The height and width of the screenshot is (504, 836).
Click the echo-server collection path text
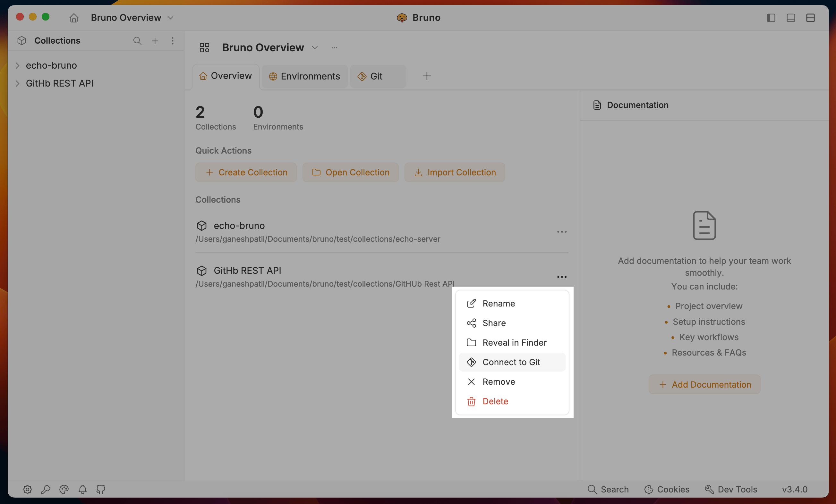pos(318,239)
